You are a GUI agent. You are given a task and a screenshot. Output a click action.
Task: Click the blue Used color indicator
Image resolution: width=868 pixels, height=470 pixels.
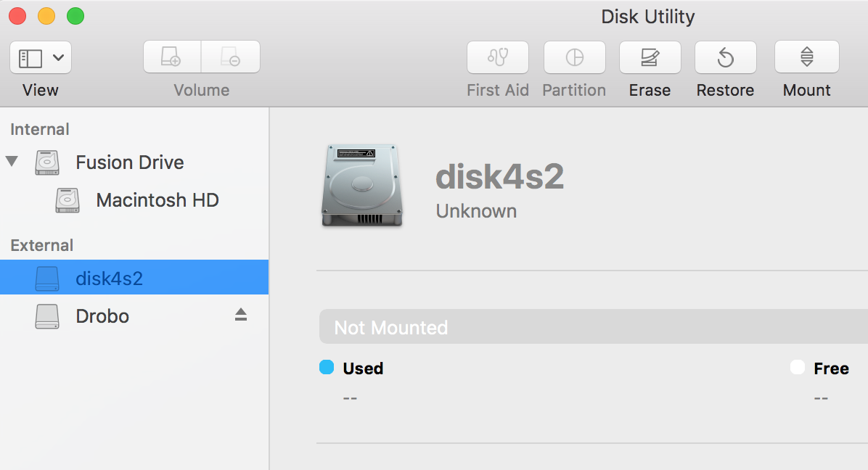click(x=327, y=368)
